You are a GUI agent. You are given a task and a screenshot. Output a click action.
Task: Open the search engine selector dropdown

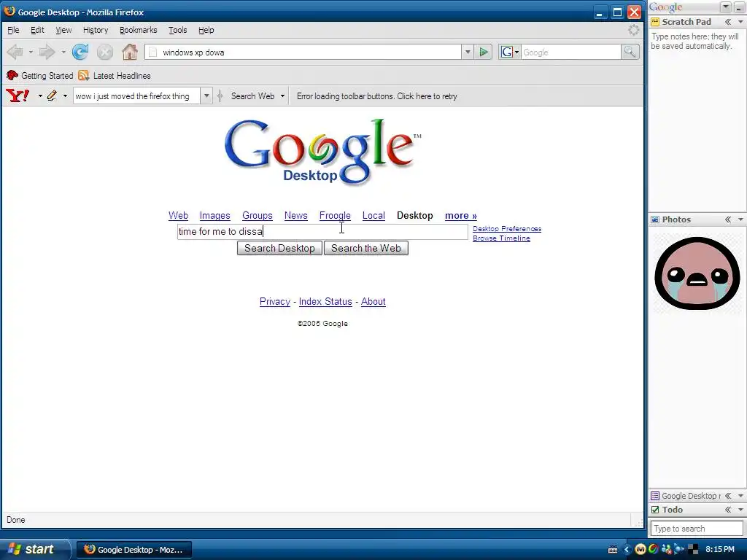point(517,52)
